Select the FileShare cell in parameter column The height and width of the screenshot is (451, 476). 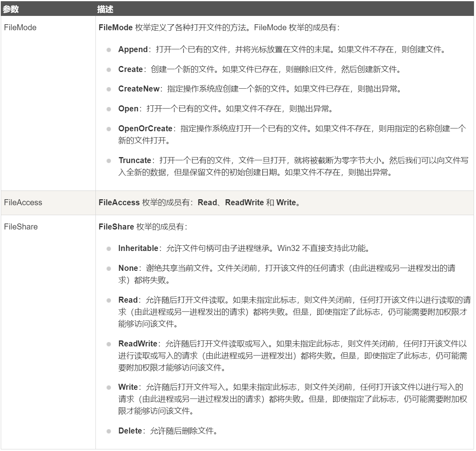[21, 227]
